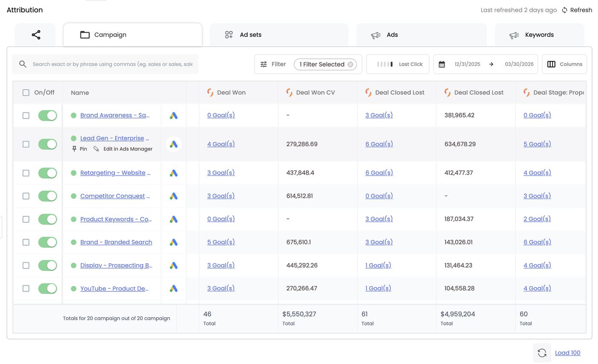Click the calendar icon in date range
This screenshot has height=364, width=598.
(x=442, y=64)
